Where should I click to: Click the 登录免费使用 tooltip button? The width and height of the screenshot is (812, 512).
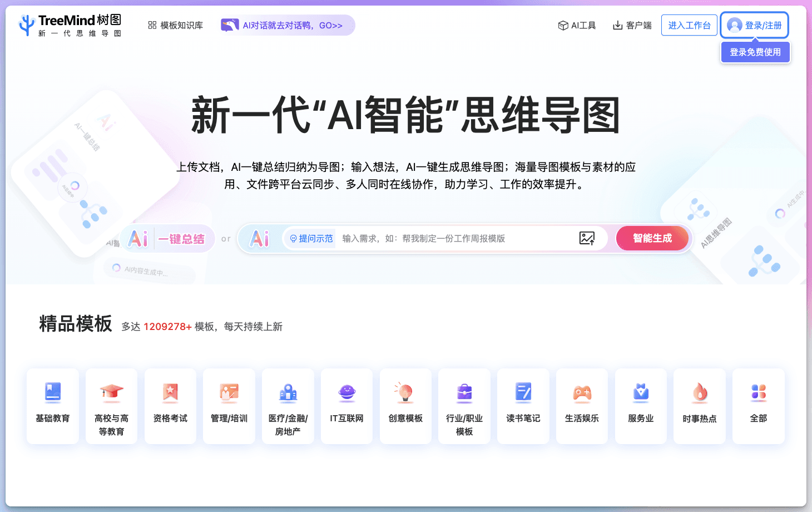(x=755, y=52)
